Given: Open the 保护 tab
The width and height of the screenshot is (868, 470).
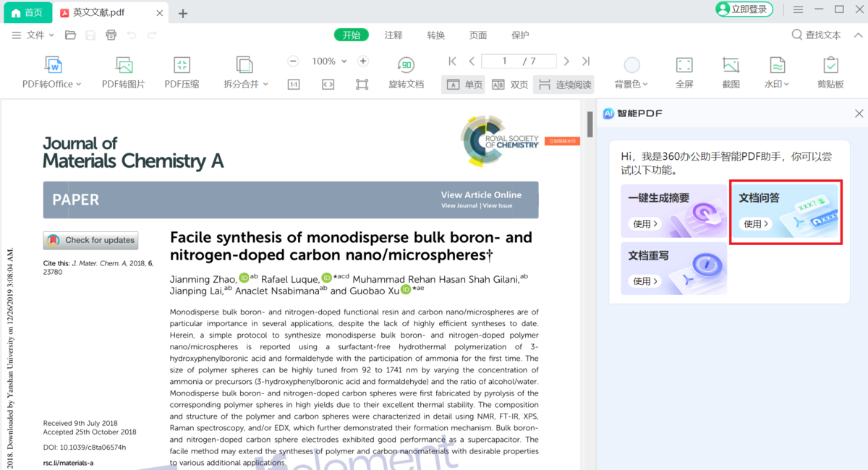Looking at the screenshot, I should [x=520, y=35].
